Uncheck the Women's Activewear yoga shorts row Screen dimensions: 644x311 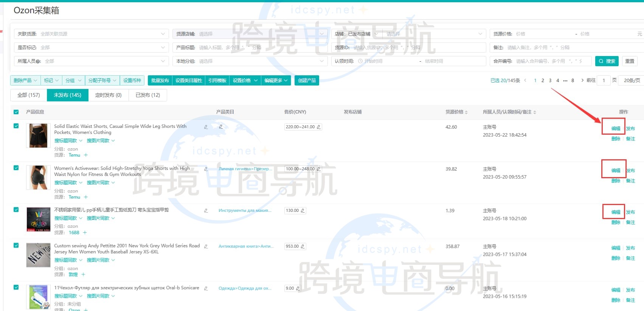[16, 168]
